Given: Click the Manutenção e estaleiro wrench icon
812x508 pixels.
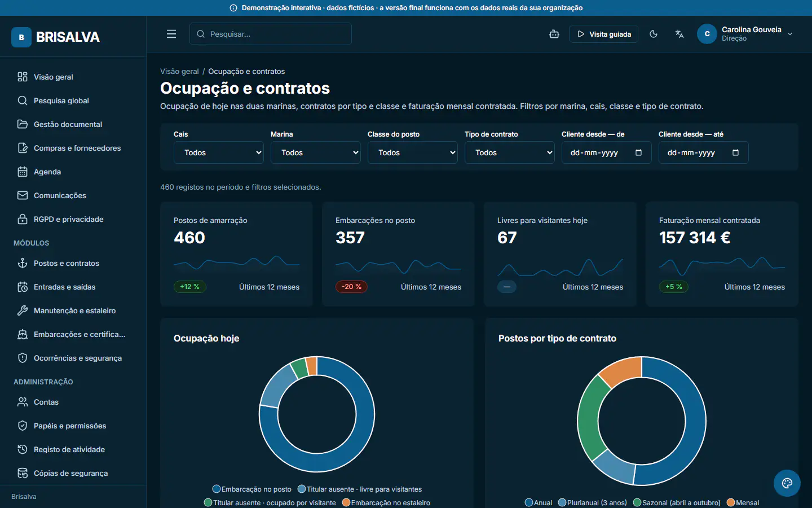Looking at the screenshot, I should [23, 310].
